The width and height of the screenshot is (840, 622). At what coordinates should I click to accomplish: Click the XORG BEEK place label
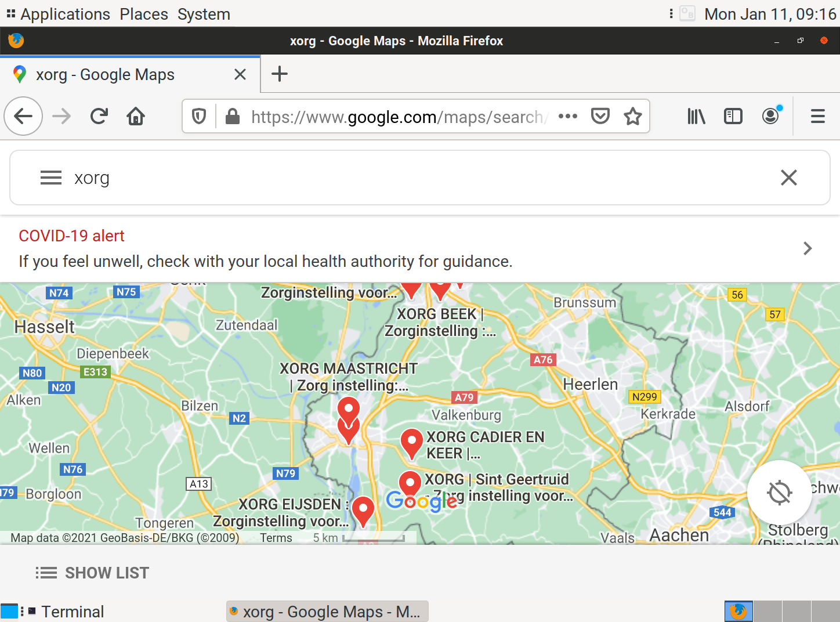[x=440, y=322]
